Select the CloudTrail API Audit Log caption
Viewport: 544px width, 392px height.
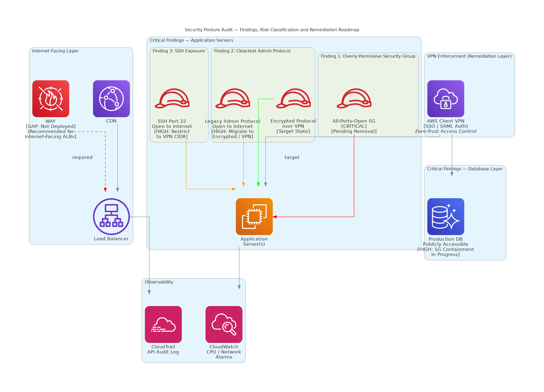tap(163, 349)
